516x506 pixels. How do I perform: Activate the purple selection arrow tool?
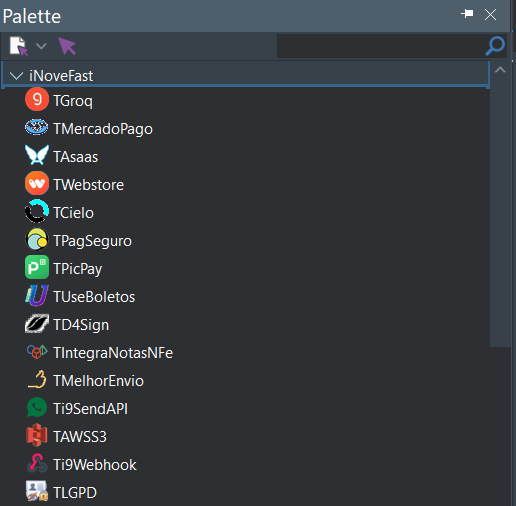[67, 46]
